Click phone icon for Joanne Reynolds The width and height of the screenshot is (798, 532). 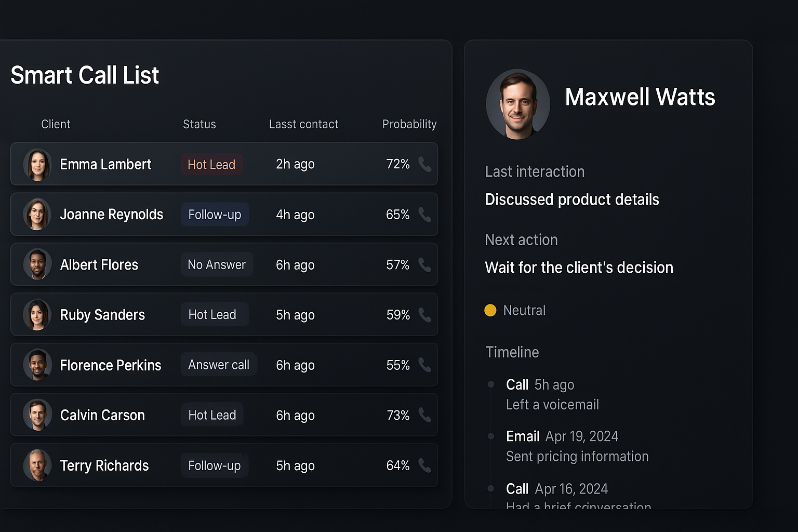coord(424,215)
